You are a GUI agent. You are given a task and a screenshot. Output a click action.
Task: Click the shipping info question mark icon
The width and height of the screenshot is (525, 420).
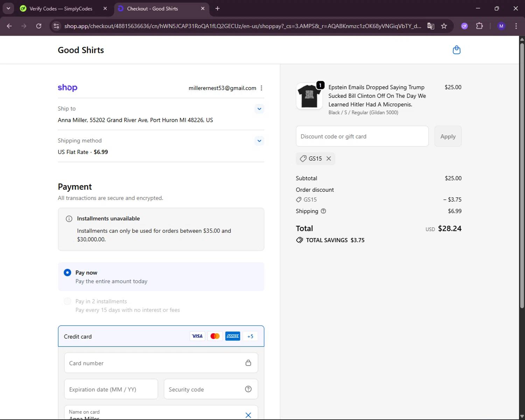[323, 211]
